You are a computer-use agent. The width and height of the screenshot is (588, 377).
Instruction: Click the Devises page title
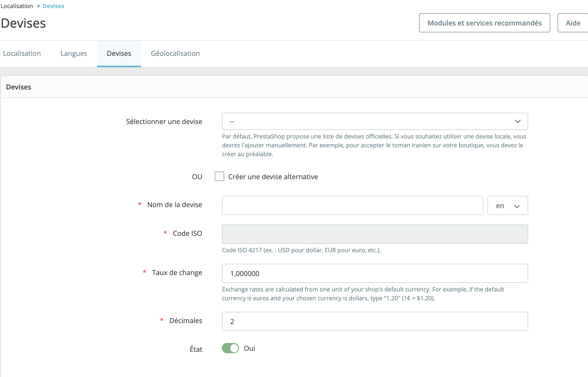point(23,23)
